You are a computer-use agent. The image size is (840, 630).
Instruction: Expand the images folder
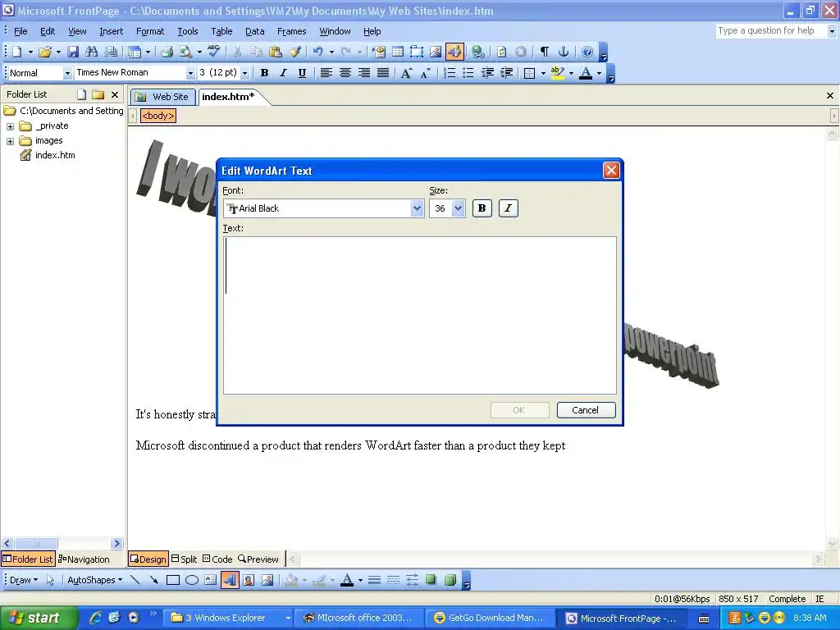[10, 141]
